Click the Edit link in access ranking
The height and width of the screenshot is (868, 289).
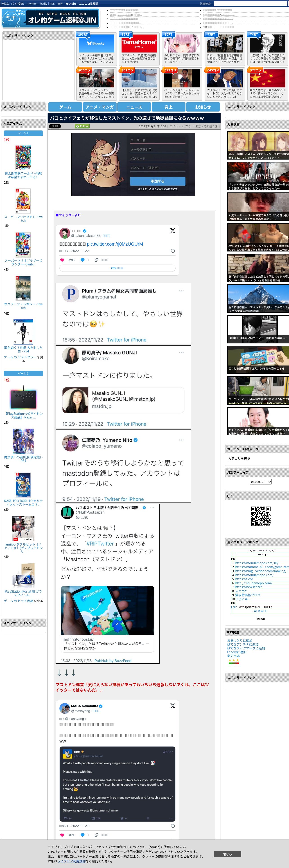[x=234, y=607]
